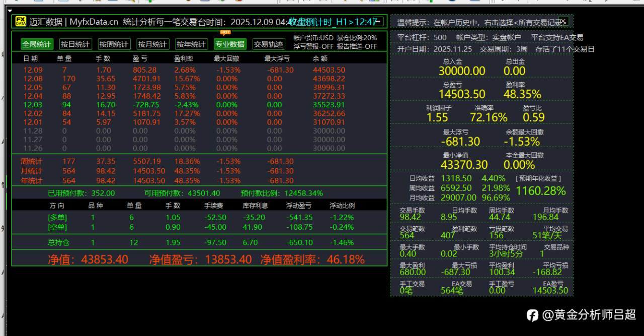Click the 17.27% profit rate value
Image resolution: width=644 pixels, height=336 pixels.
tap(187, 113)
